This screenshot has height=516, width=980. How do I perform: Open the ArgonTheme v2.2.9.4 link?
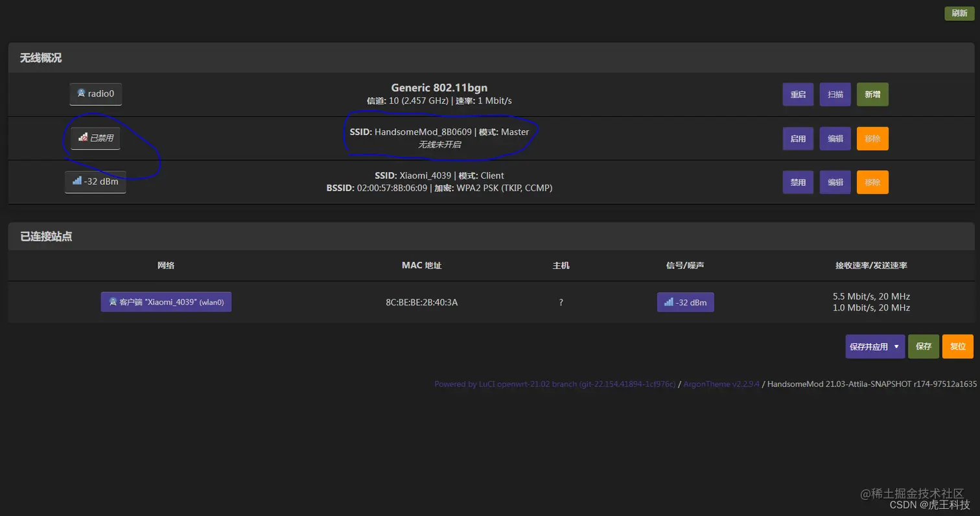click(721, 384)
